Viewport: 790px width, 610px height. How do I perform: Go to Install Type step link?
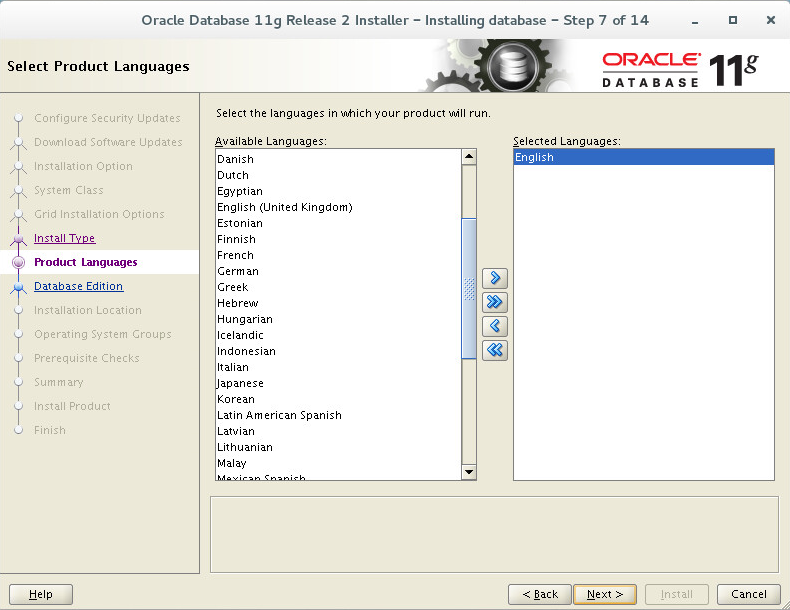64,238
